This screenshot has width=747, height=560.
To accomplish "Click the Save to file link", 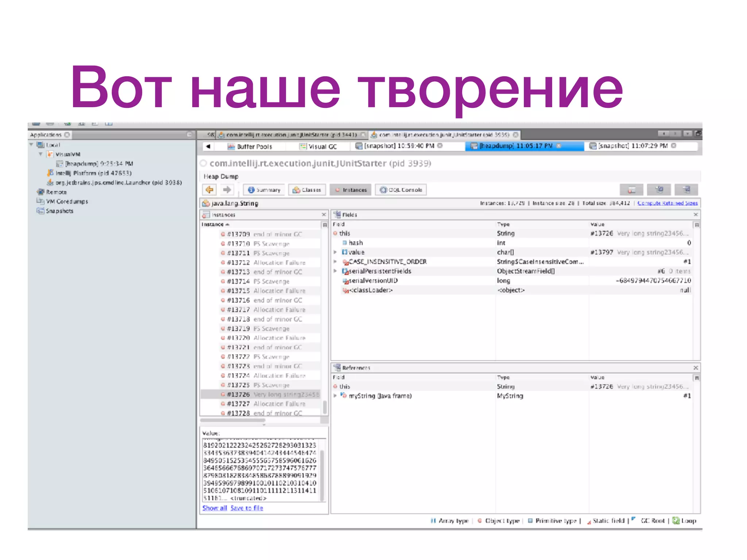I will coord(247,508).
